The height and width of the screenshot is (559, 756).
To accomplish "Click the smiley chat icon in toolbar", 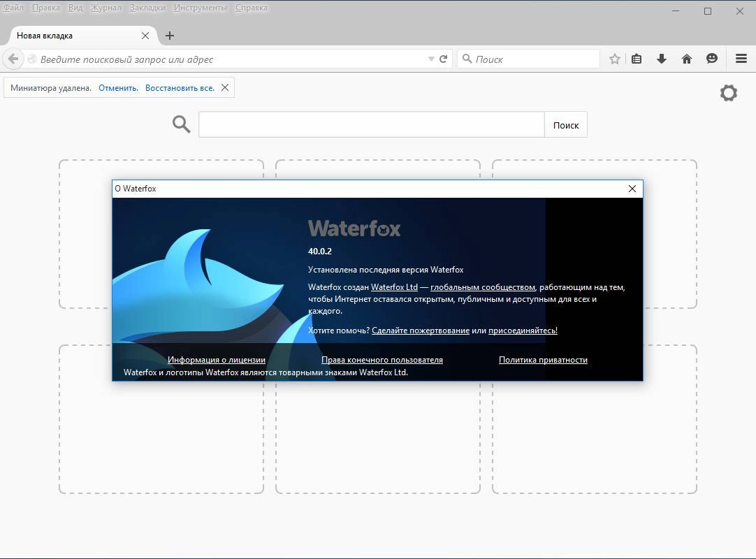I will 712,59.
